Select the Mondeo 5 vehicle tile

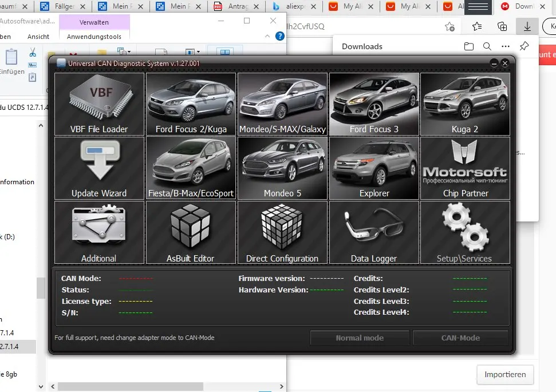(282, 168)
